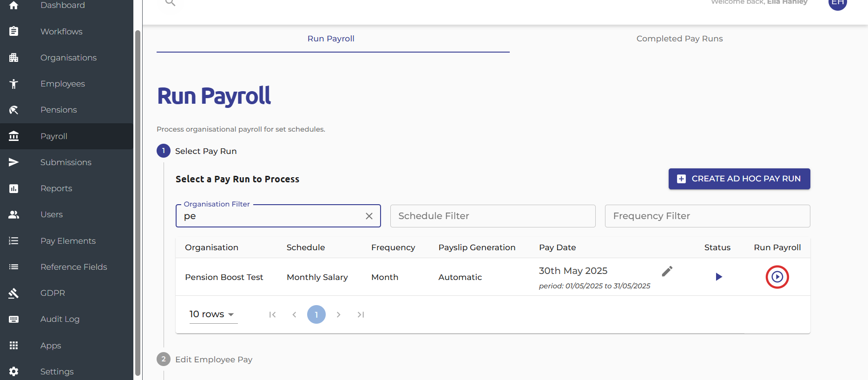
Task: Click Create Ad Hoc Pay Run button
Action: coord(739,179)
